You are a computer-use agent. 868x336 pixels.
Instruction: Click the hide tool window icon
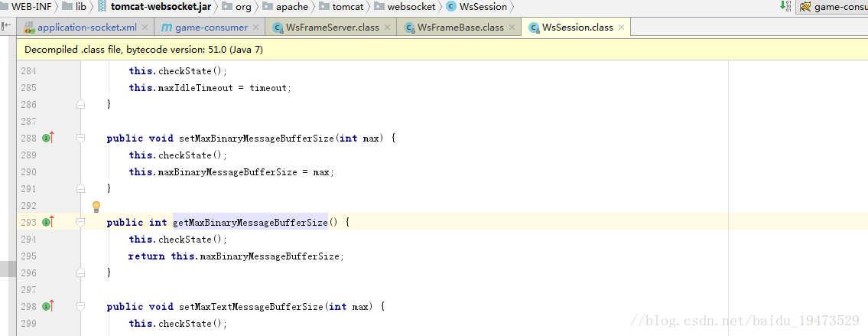(x=6, y=27)
